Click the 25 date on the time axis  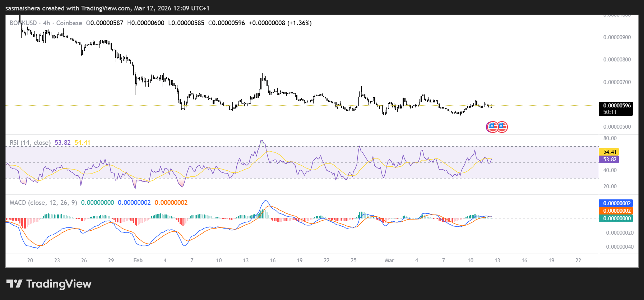[x=353, y=260]
